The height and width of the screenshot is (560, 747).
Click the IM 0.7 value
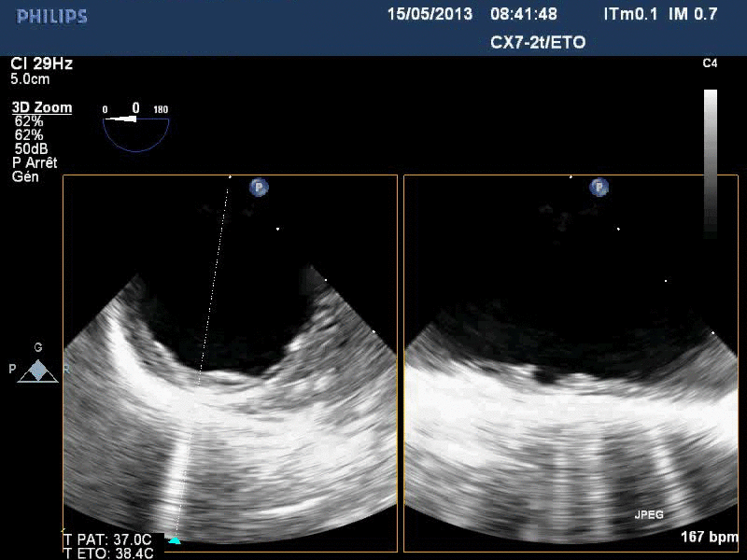(x=693, y=14)
